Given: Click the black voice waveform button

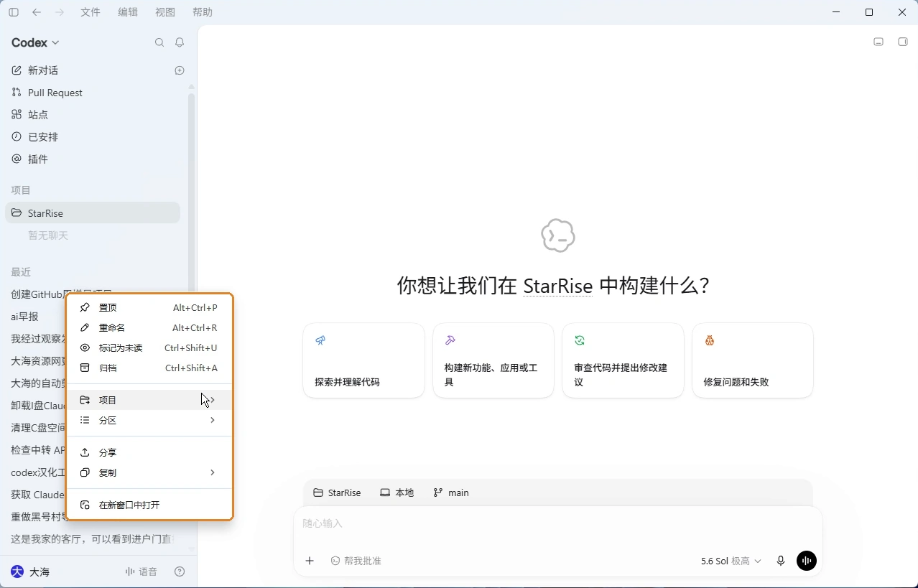Looking at the screenshot, I should coord(807,561).
